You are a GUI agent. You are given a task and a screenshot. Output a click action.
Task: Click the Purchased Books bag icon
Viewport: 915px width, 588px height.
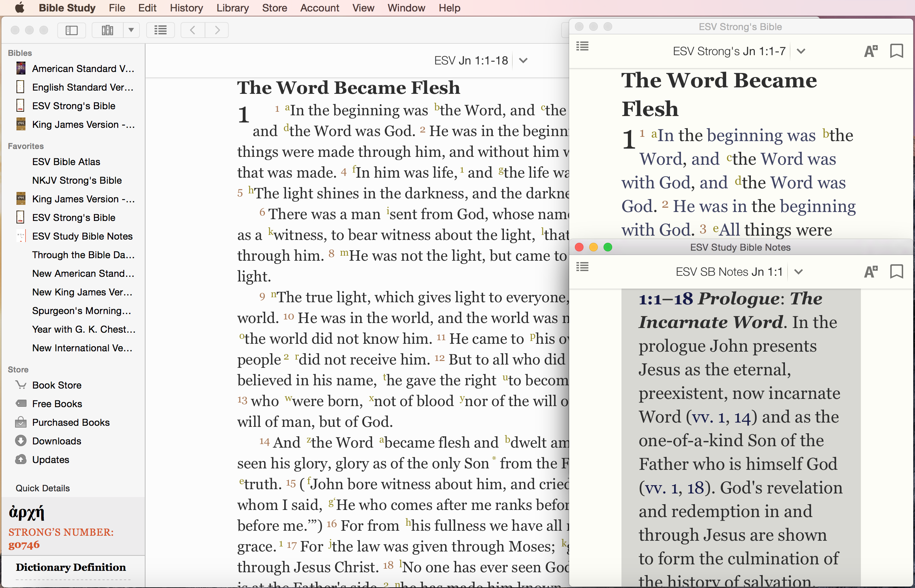pos(21,422)
